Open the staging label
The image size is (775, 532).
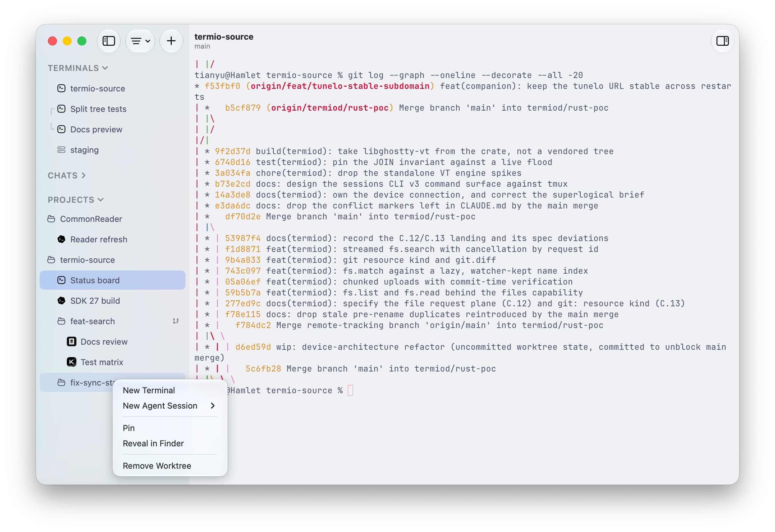(84, 150)
